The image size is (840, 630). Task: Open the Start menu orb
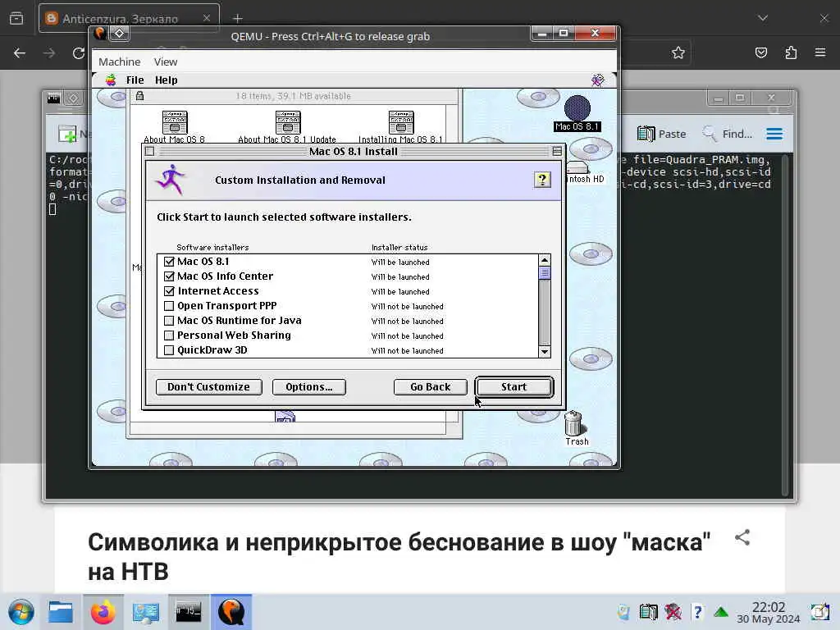click(x=21, y=612)
